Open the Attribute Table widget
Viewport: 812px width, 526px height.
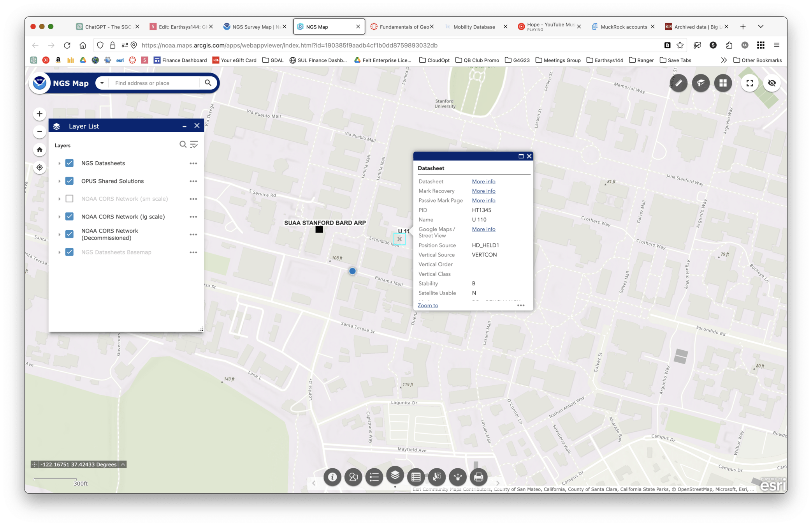416,477
